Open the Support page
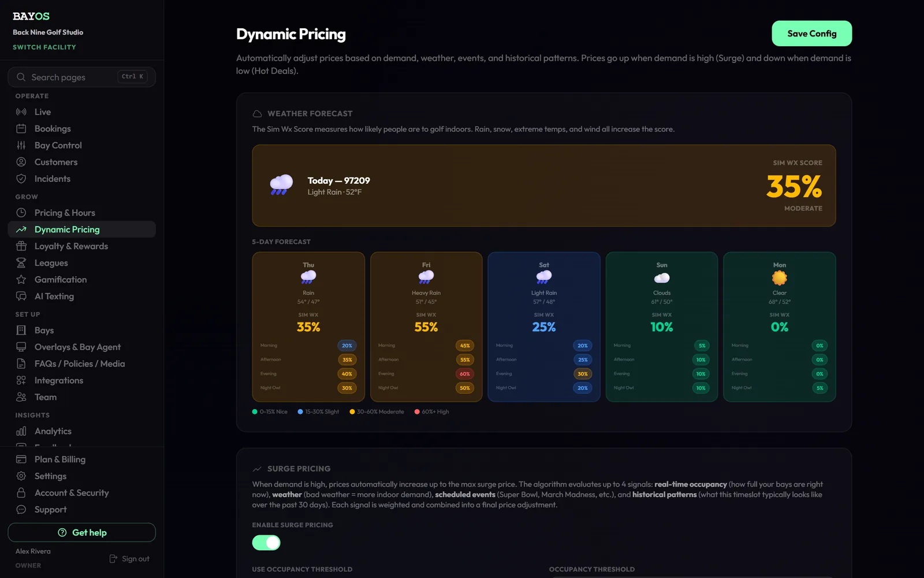924x578 pixels. point(82,510)
